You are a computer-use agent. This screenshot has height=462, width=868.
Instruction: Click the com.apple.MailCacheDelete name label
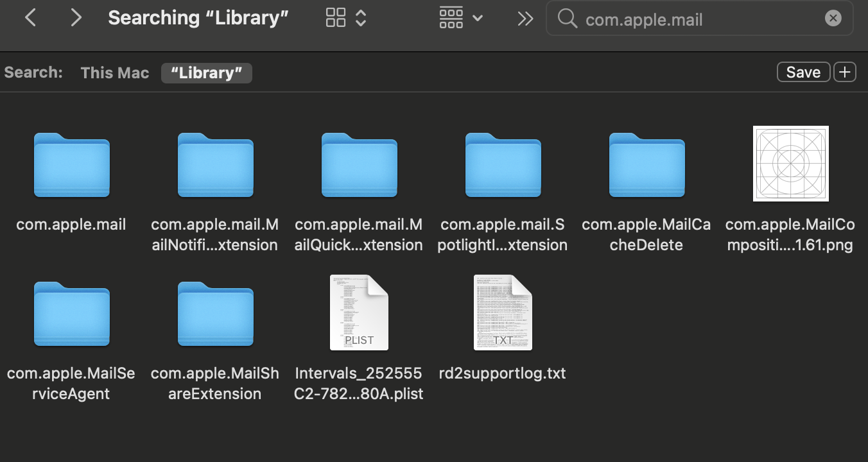coord(647,235)
